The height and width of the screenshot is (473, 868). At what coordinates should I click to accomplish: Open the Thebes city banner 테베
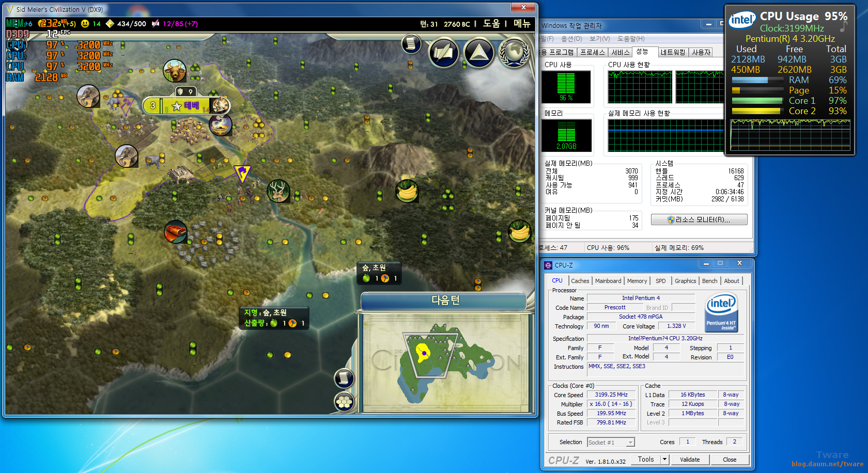tap(186, 105)
